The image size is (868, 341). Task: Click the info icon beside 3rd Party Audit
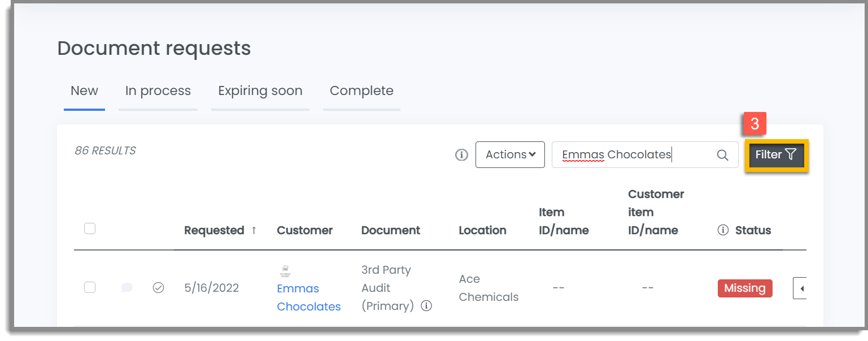pyautogui.click(x=427, y=306)
